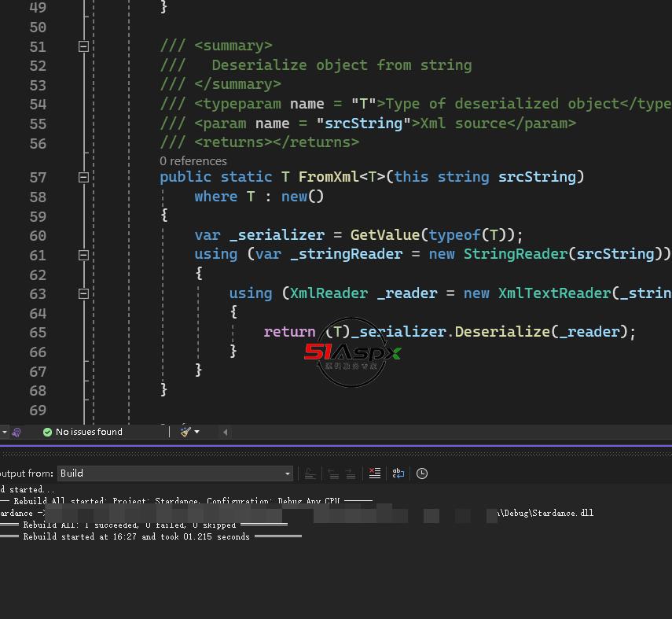Click the typeof keyword on line 60
Screen dimensions: 672x619
point(454,235)
